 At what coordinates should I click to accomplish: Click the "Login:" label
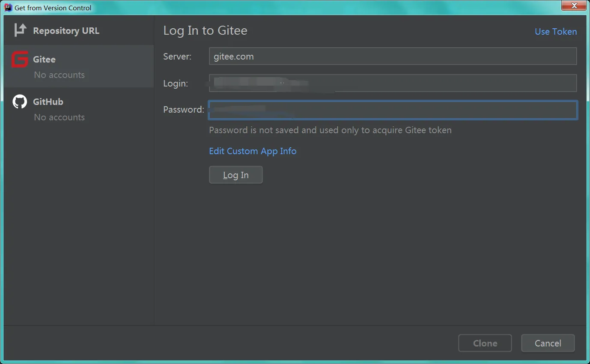(x=176, y=84)
